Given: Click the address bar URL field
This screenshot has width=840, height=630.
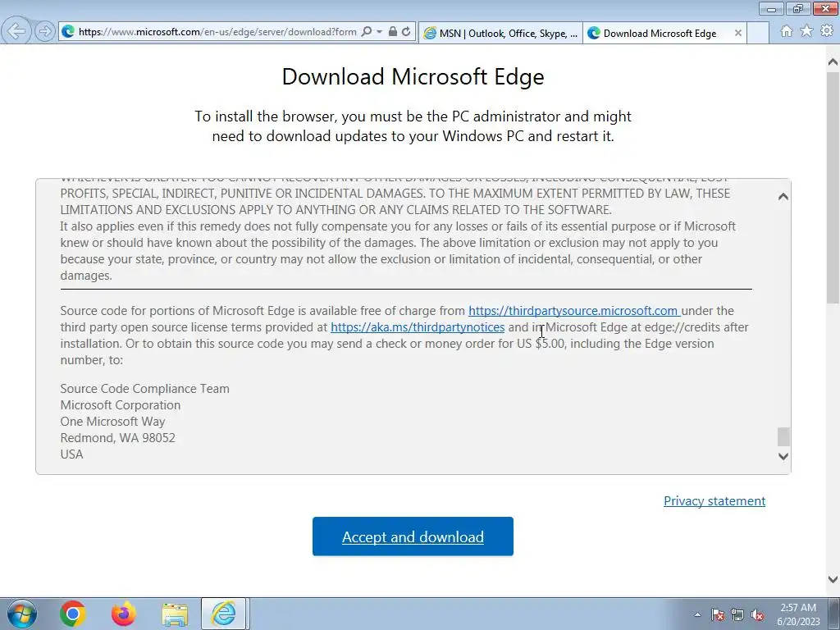Looking at the screenshot, I should pyautogui.click(x=217, y=32).
